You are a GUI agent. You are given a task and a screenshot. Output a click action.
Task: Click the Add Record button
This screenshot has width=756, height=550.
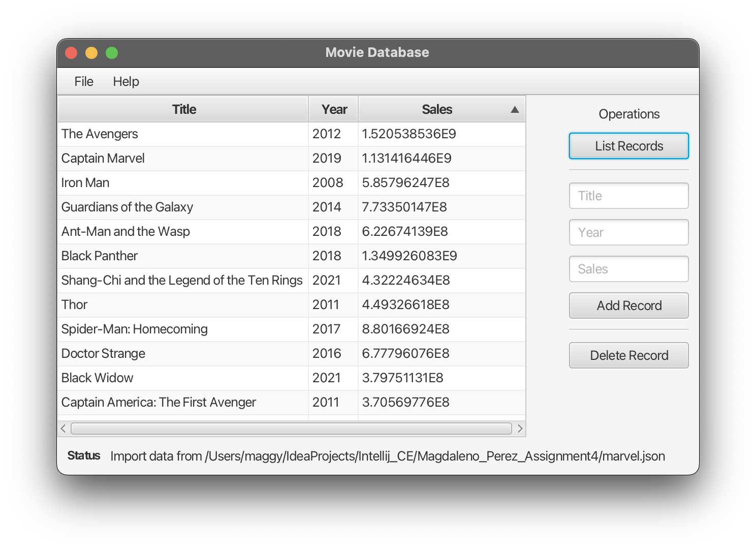coord(629,305)
